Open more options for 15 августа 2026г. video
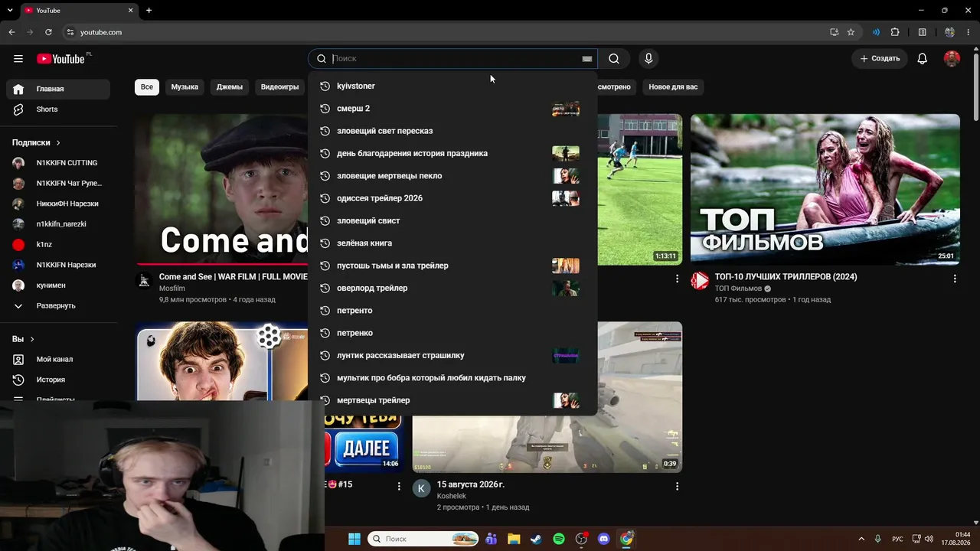This screenshot has height=551, width=980. pos(677,486)
